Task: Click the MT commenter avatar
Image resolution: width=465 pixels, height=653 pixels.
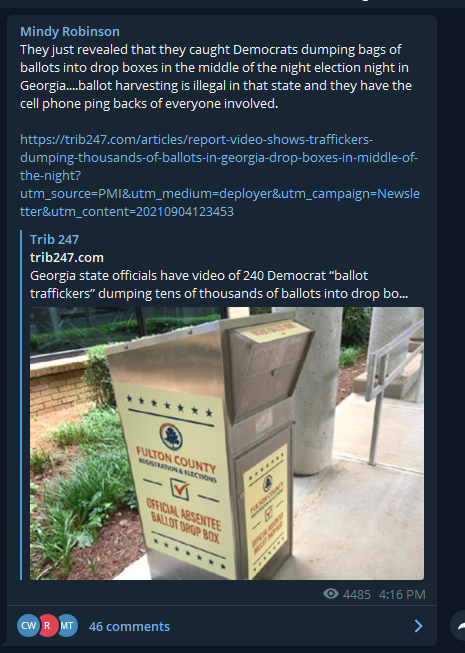Action: point(68,626)
